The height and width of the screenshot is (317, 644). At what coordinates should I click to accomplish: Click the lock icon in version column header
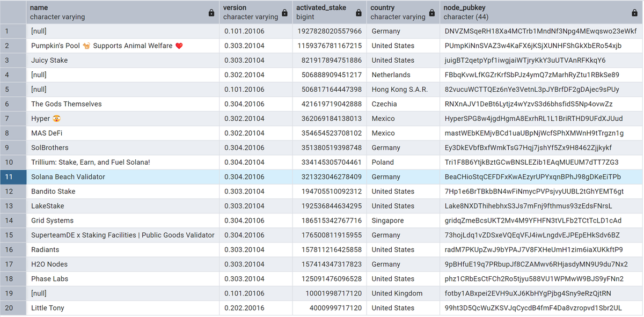(285, 13)
